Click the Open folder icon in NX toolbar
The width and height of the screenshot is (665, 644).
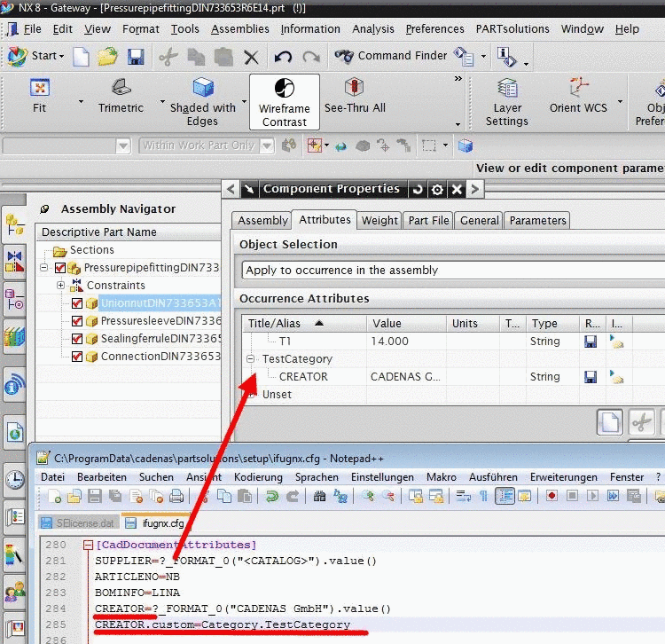(x=107, y=57)
